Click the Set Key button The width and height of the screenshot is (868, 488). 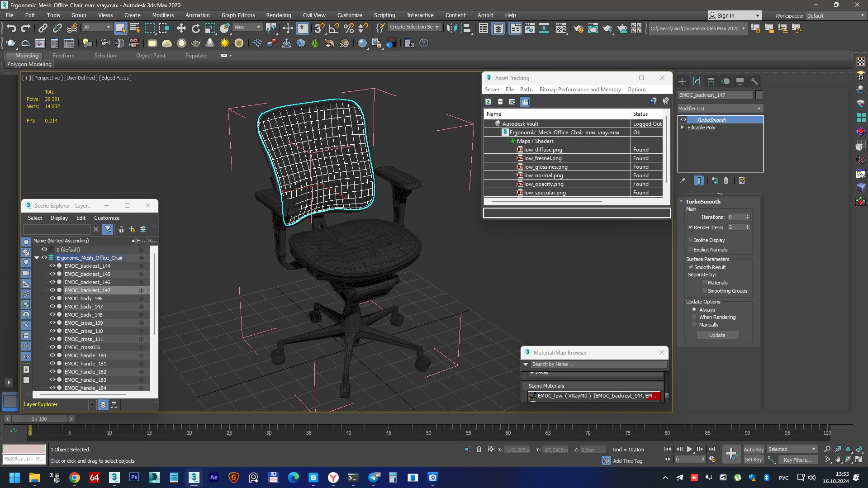754,460
